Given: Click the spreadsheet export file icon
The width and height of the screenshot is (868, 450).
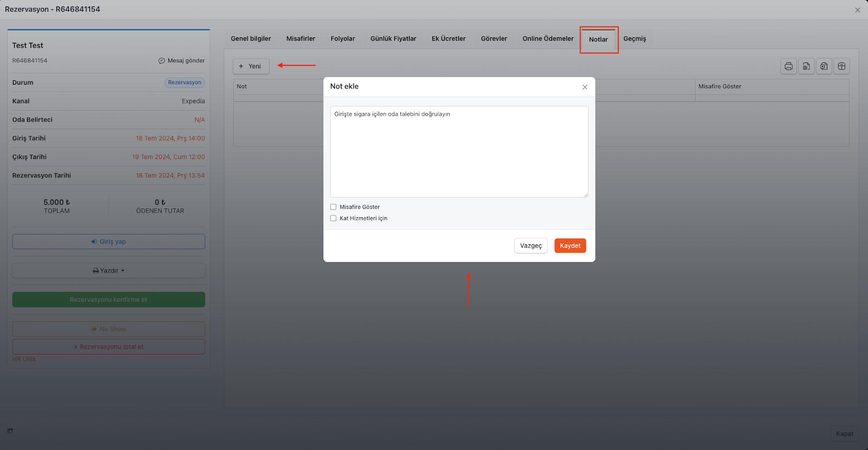Looking at the screenshot, I should click(x=806, y=66).
